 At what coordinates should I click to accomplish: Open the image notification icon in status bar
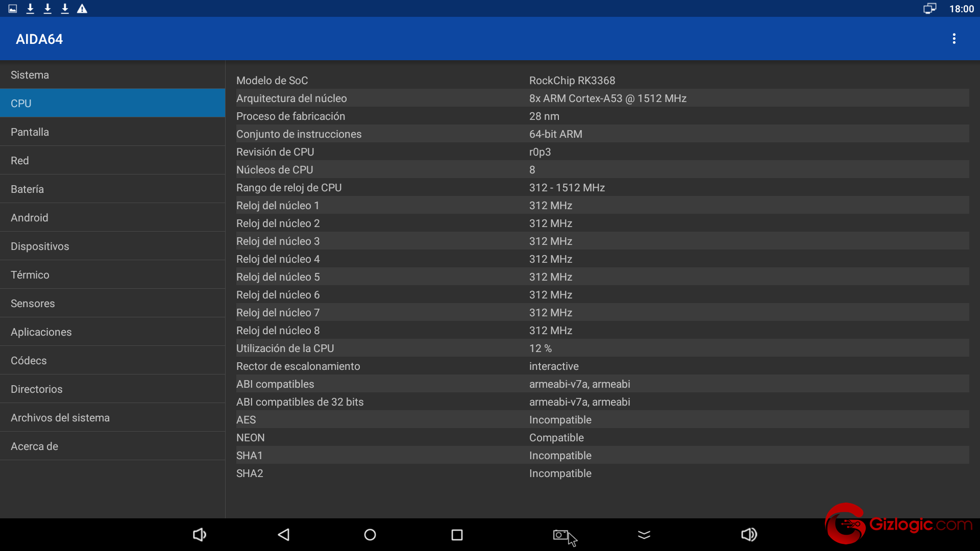pos(13,9)
